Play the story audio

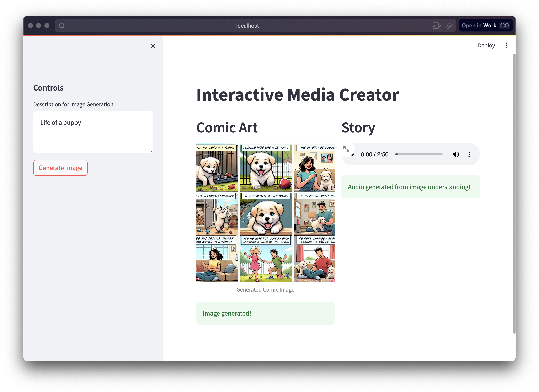point(353,155)
